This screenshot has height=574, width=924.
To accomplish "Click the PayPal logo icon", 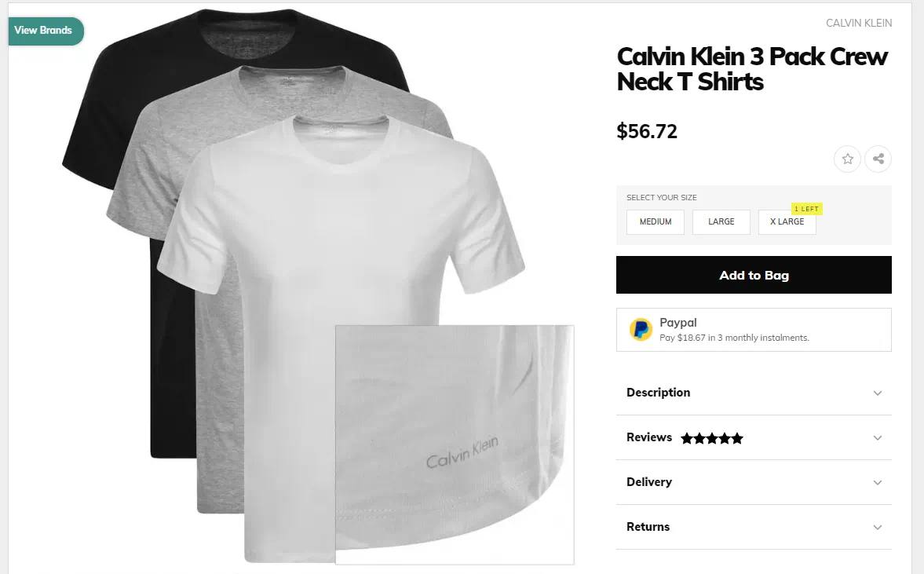I will coord(641,330).
